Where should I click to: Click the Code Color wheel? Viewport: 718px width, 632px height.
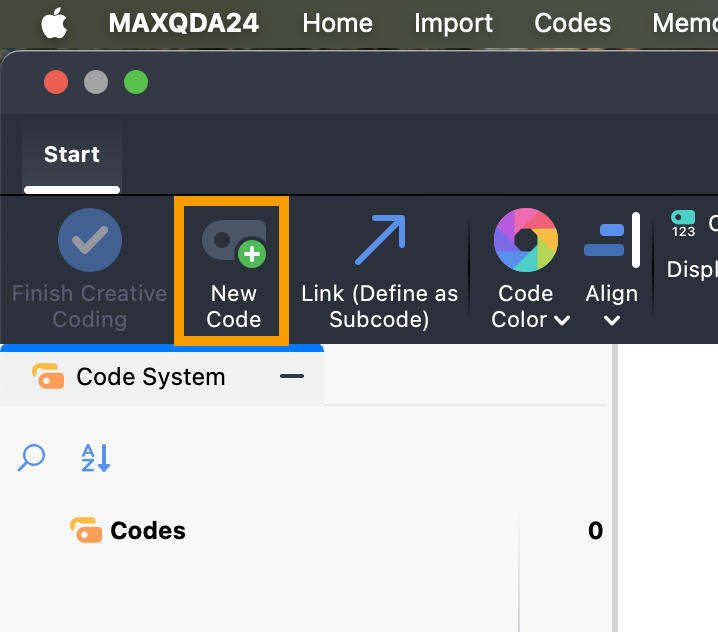click(526, 241)
